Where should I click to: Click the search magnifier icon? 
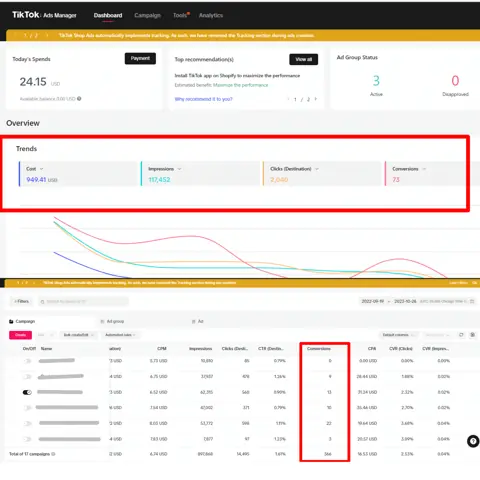point(42,302)
